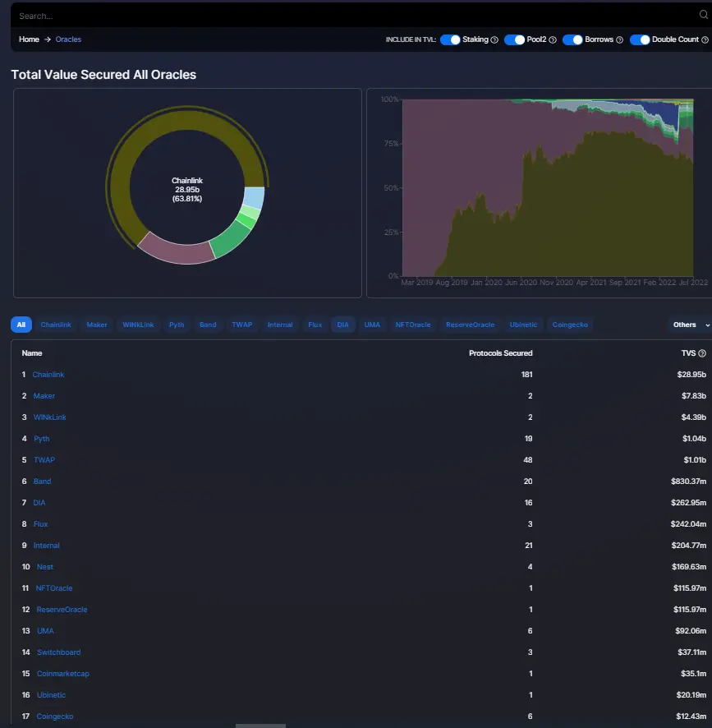Click TWAP protocols count 48
The image size is (712, 728).
tap(528, 460)
